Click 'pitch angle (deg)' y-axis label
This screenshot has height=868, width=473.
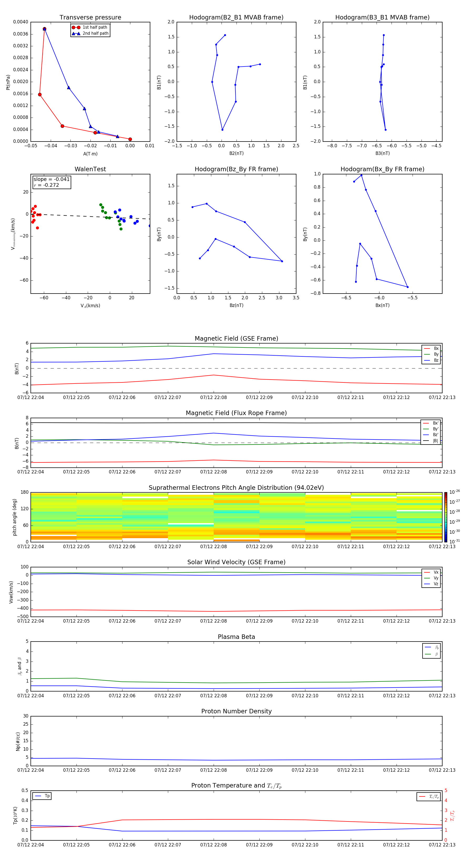14,517
